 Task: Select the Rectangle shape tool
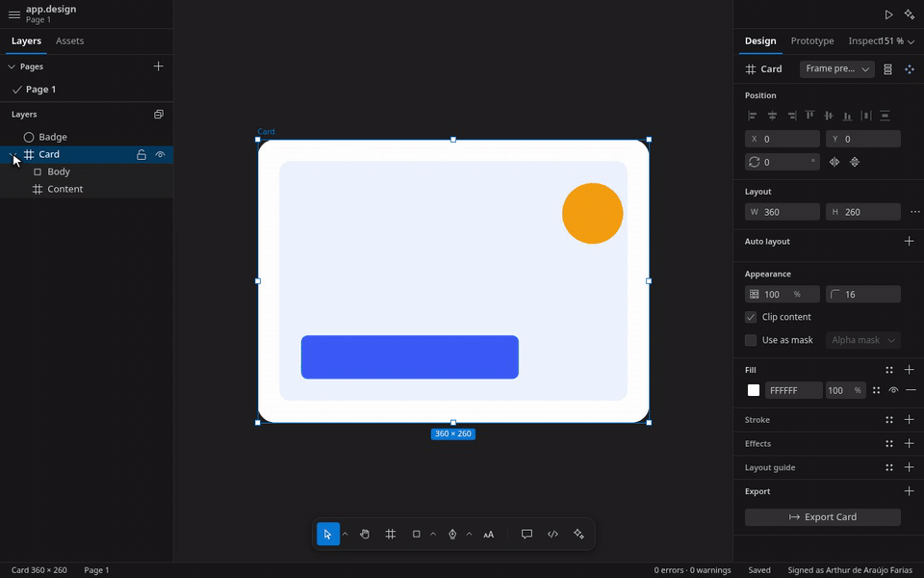click(x=416, y=535)
